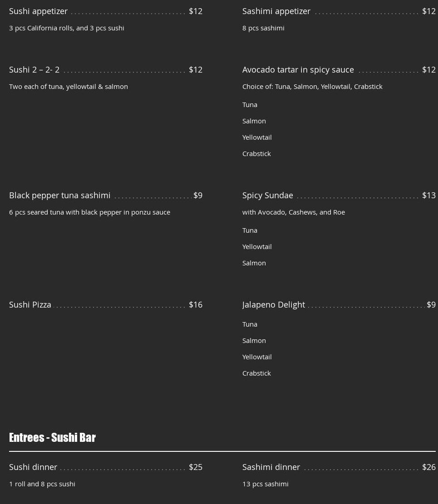Choose Crabstick under Jalapeno Delight
Screen dimensions: 438x504
256,373
